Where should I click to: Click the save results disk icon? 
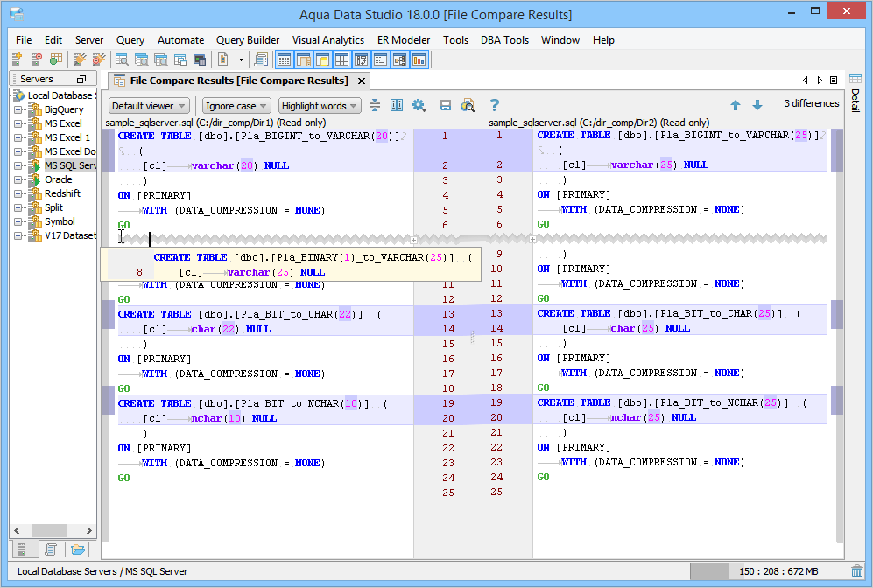tap(446, 105)
